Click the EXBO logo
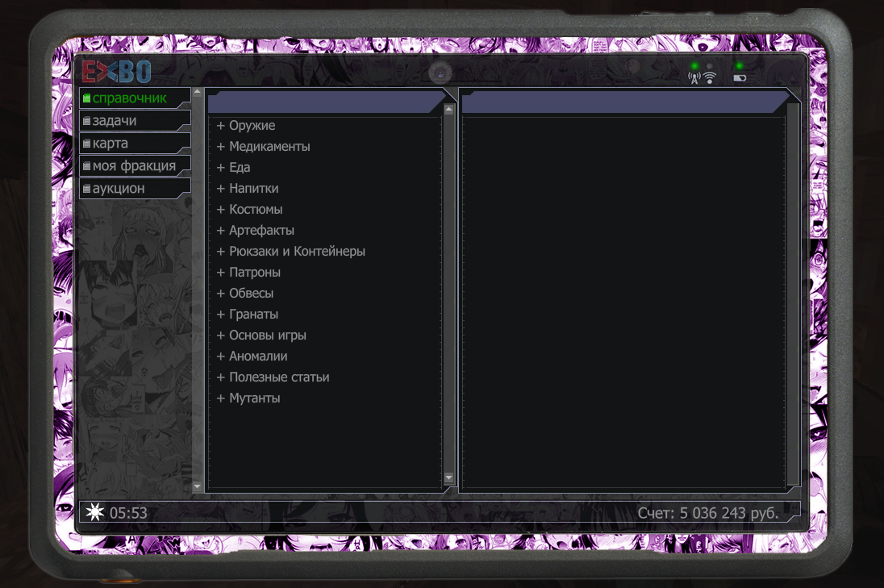The width and height of the screenshot is (884, 588). [117, 71]
